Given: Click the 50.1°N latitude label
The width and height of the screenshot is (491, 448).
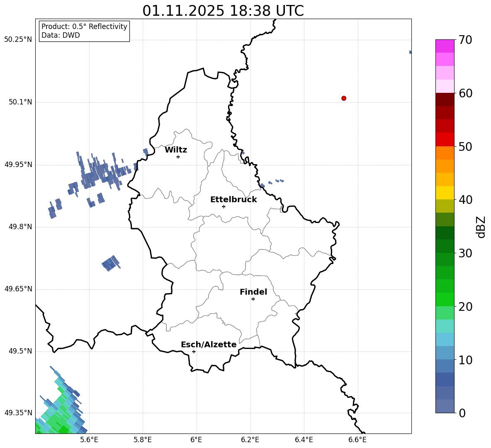Looking at the screenshot, I should pyautogui.click(x=20, y=102).
